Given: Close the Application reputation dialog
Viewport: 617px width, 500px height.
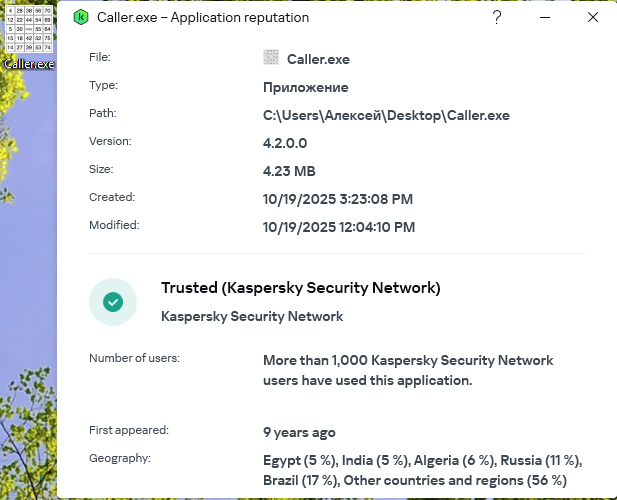Looking at the screenshot, I should click(593, 18).
